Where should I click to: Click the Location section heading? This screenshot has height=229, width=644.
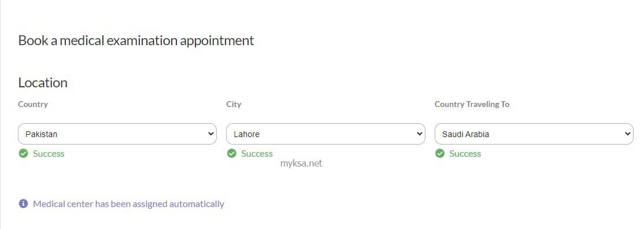pos(43,83)
